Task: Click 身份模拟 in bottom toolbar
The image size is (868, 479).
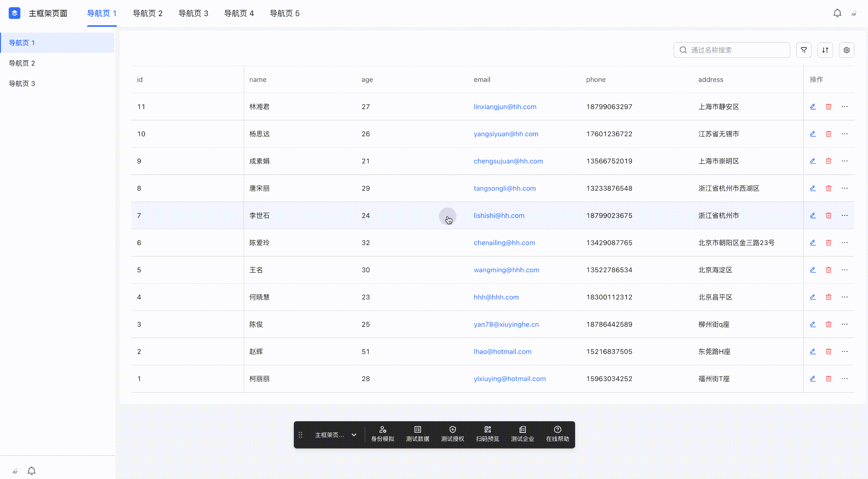Action: [x=382, y=434]
